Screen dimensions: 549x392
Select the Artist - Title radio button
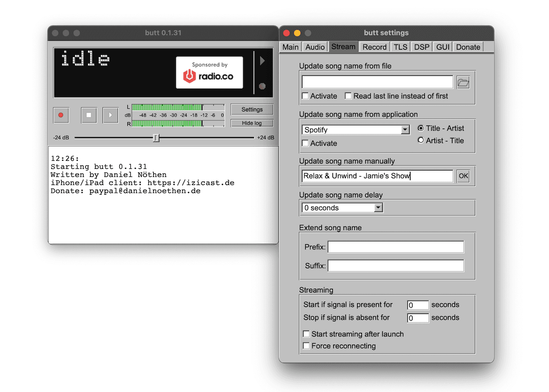pyautogui.click(x=421, y=140)
